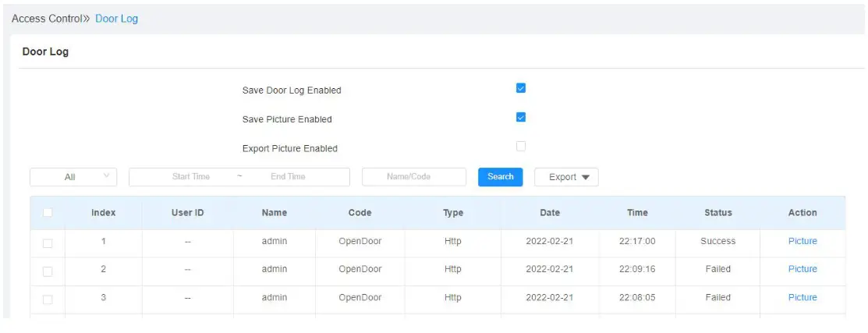Disable the Save Door Log Enabled checkbox
868x333 pixels.
pyautogui.click(x=521, y=88)
